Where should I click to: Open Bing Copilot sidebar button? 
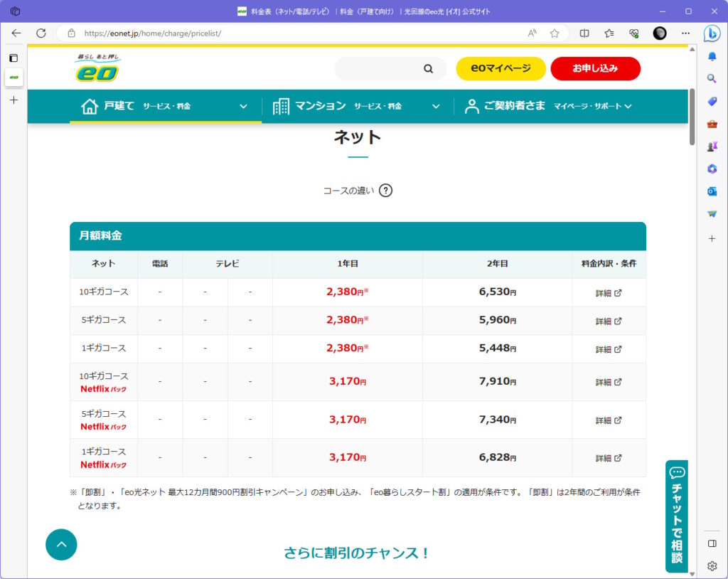click(x=712, y=33)
